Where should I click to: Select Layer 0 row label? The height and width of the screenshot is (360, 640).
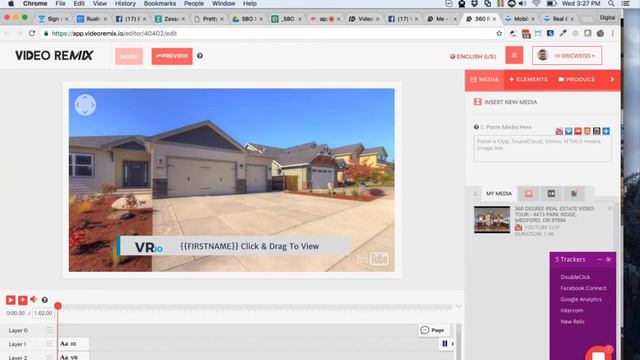click(x=18, y=331)
